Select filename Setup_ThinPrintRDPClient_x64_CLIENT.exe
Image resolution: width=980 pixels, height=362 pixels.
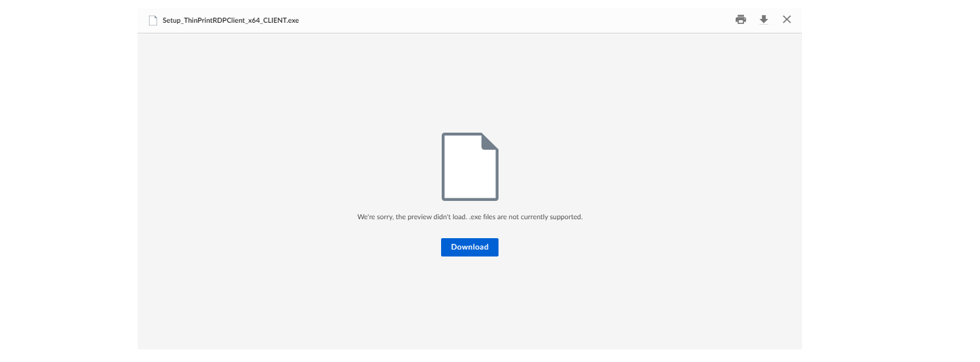click(231, 20)
